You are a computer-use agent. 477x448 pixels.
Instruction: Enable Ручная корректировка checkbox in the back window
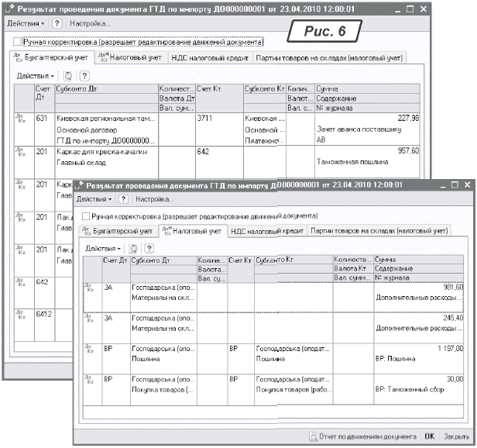pos(16,42)
